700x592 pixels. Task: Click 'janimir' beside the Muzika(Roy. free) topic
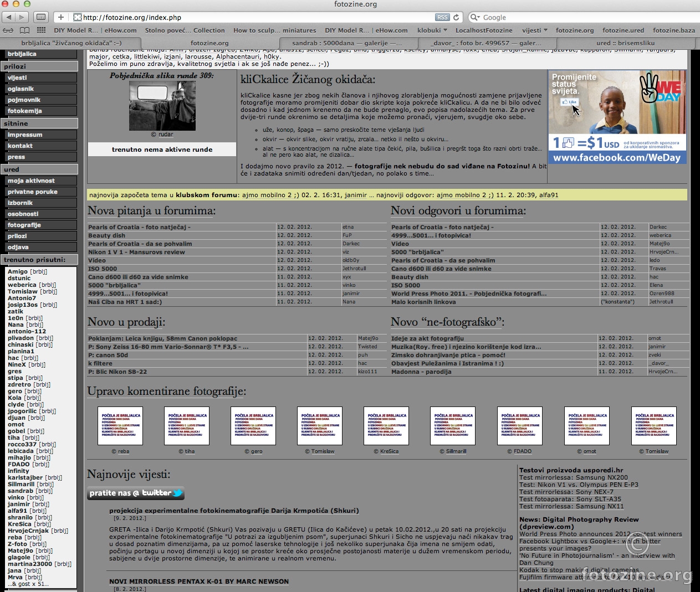(657, 347)
